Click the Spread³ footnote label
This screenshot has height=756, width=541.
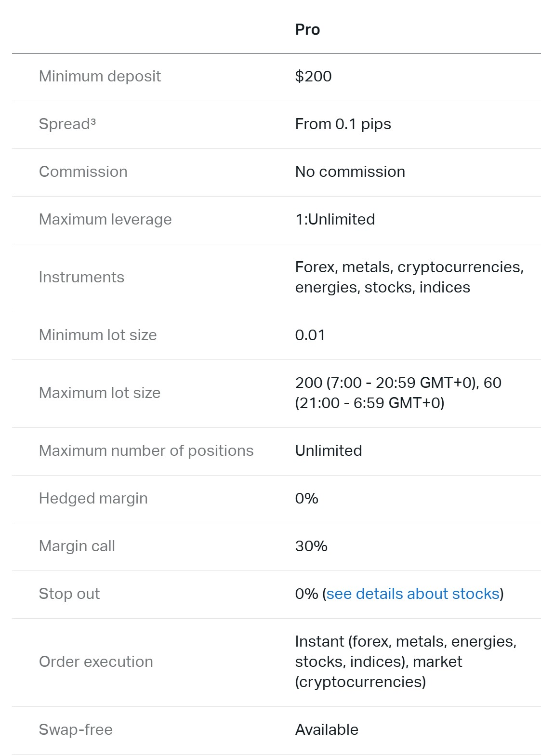(67, 124)
